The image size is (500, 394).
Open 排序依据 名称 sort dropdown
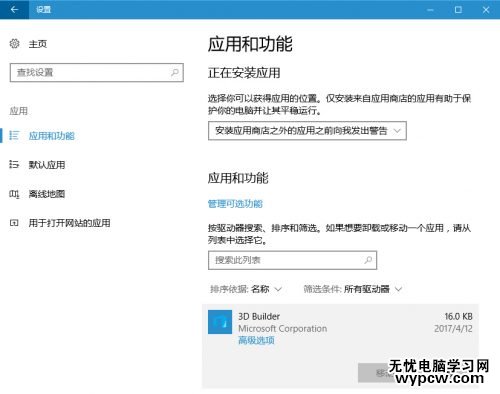click(246, 289)
